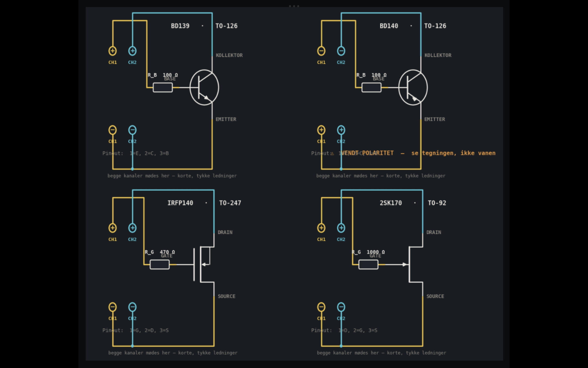588x368 pixels.
Task: Select the IRFP140 blue CH2 plus terminal
Action: tap(133, 228)
